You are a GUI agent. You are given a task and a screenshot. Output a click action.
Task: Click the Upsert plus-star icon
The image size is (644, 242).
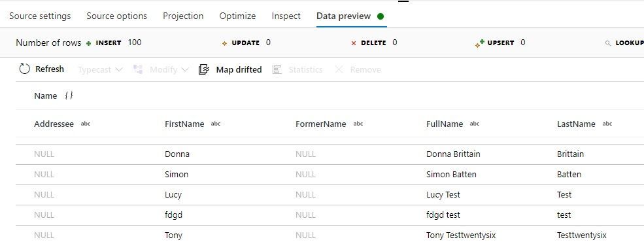pos(480,43)
